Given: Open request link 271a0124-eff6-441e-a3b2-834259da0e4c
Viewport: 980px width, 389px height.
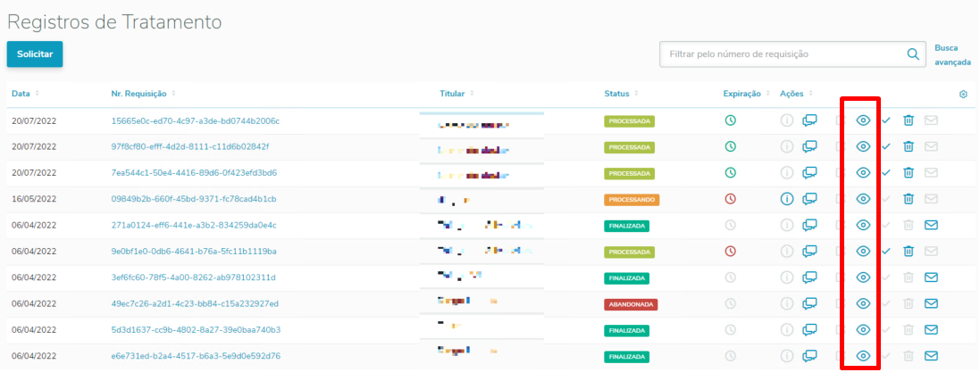Looking at the screenshot, I should pyautogui.click(x=194, y=225).
